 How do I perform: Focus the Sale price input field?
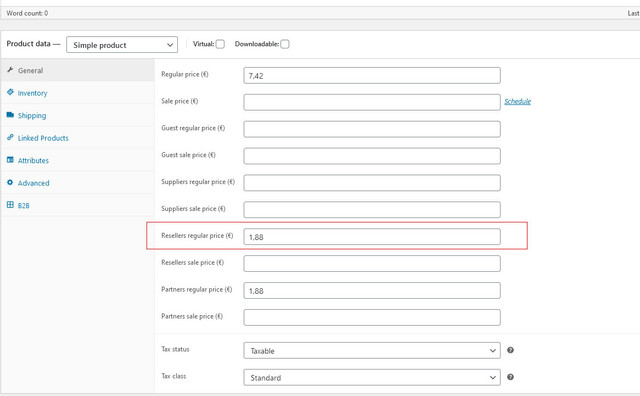click(372, 102)
